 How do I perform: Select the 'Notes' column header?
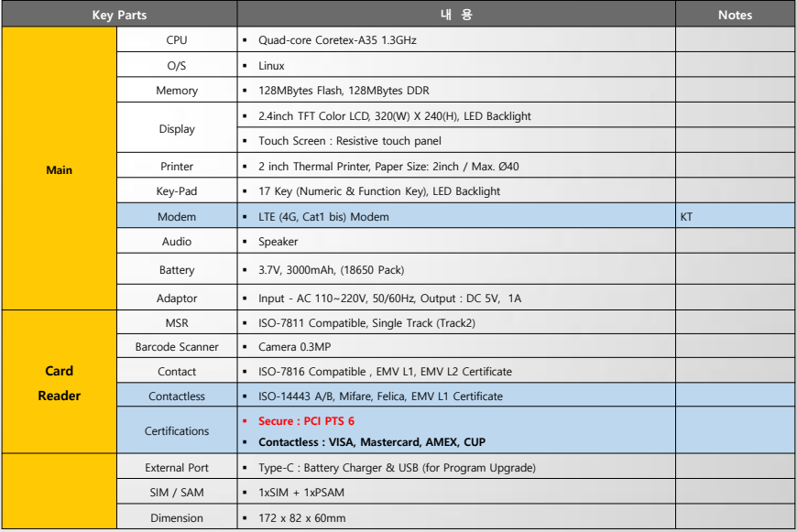coord(735,15)
